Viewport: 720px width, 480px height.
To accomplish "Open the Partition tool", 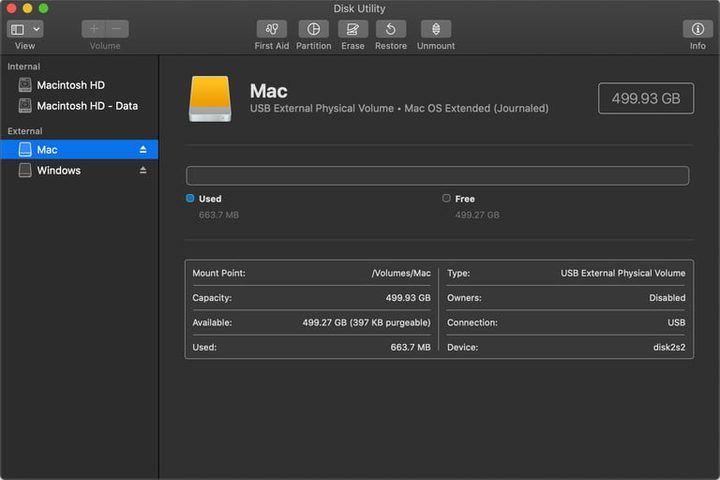I will pyautogui.click(x=313, y=29).
